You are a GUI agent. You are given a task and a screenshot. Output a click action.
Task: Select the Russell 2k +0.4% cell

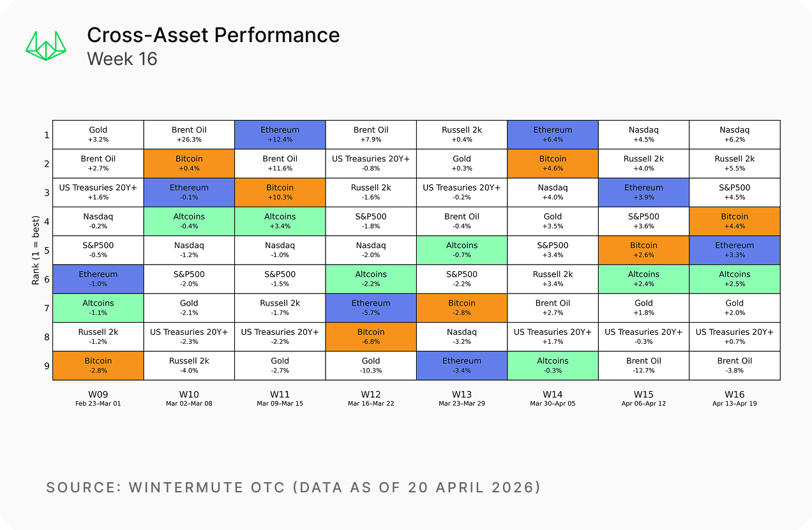pyautogui.click(x=462, y=135)
